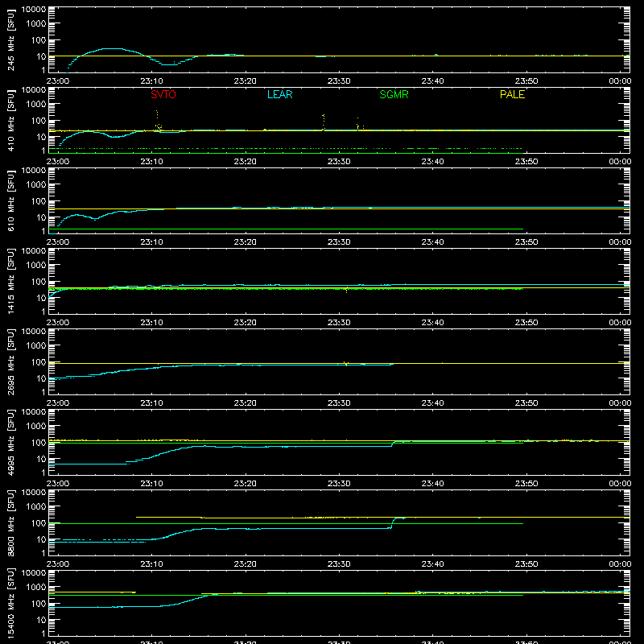
Task: Click 00:00 tick under the 8800 MHz plot
Action: click(620, 564)
